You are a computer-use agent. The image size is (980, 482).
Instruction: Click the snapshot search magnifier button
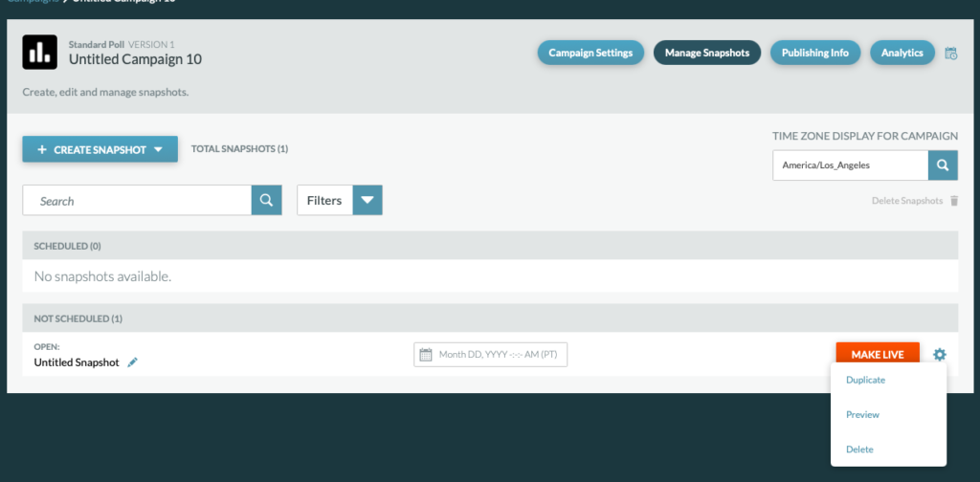[266, 201]
